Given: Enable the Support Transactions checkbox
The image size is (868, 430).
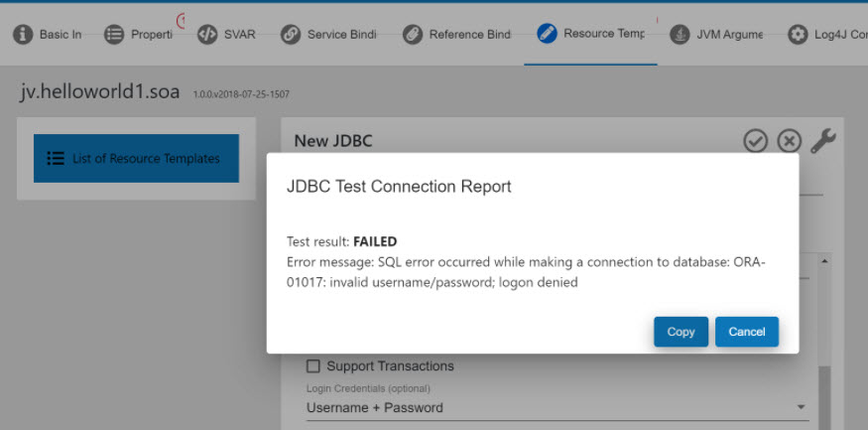Looking at the screenshot, I should click(313, 366).
